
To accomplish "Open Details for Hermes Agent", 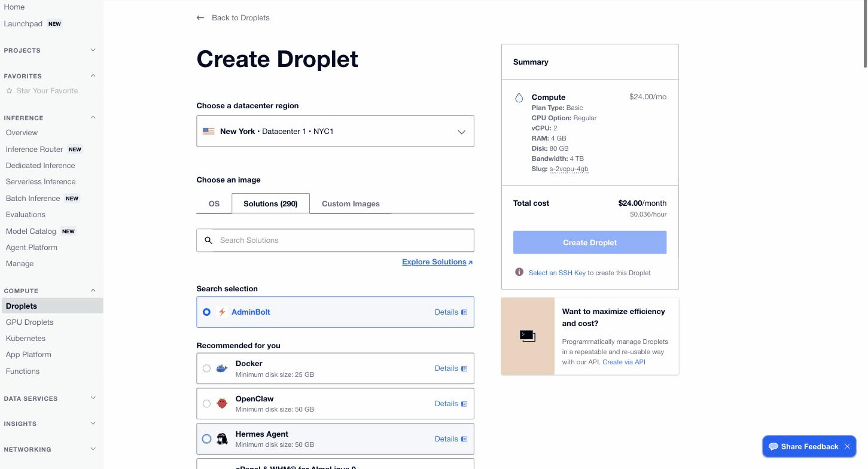I will [450, 439].
